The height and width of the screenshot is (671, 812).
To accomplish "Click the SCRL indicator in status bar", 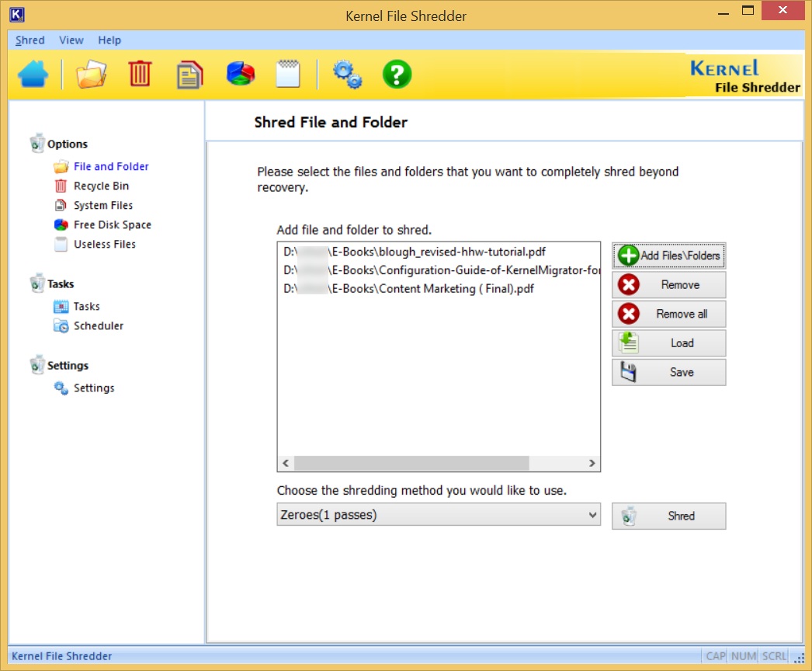I will coord(774,656).
